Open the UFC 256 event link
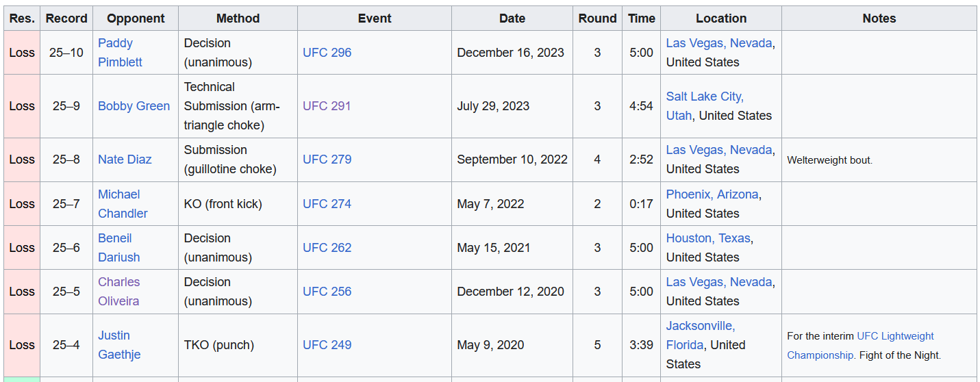Image resolution: width=980 pixels, height=382 pixels. point(327,292)
